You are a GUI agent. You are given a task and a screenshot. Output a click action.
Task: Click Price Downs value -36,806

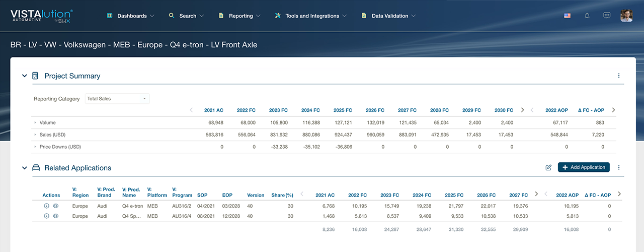[x=342, y=147]
